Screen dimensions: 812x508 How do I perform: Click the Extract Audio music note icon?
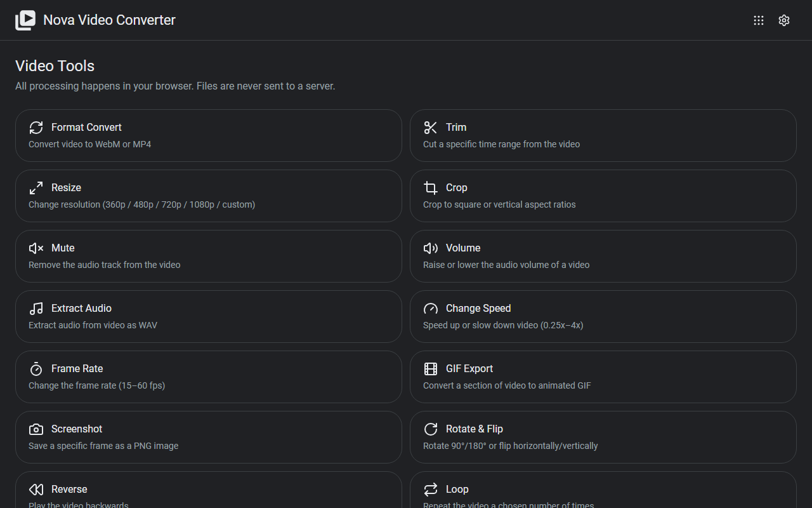click(x=36, y=309)
